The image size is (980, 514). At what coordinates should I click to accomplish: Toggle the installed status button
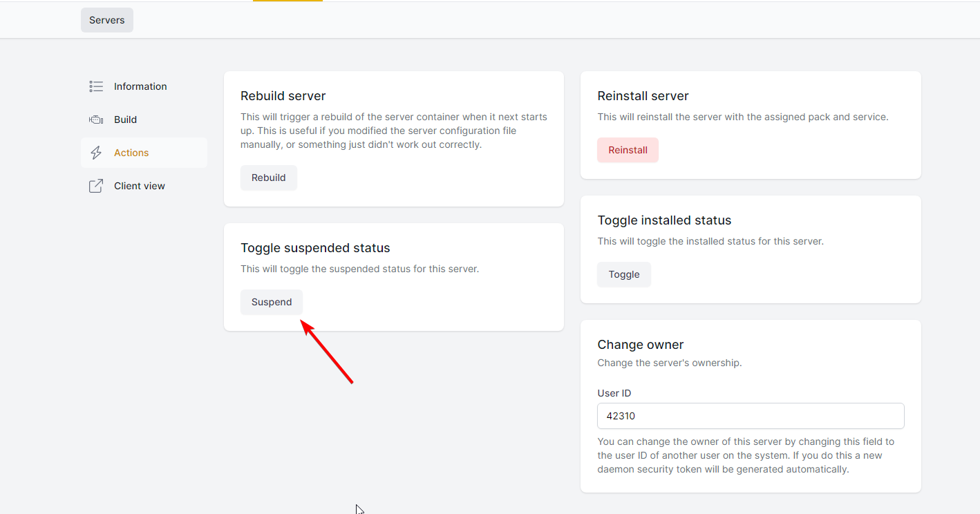(x=624, y=274)
